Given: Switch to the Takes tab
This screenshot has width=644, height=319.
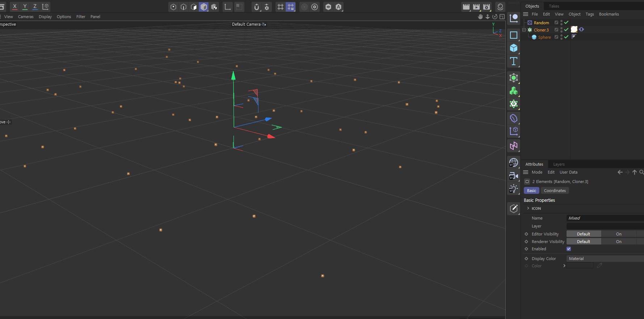Looking at the screenshot, I should point(553,6).
